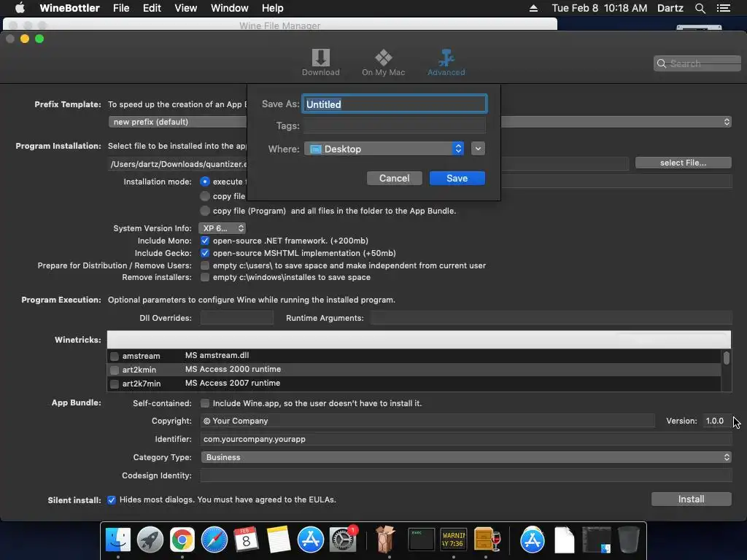Open the WineBottler menu

pos(69,8)
